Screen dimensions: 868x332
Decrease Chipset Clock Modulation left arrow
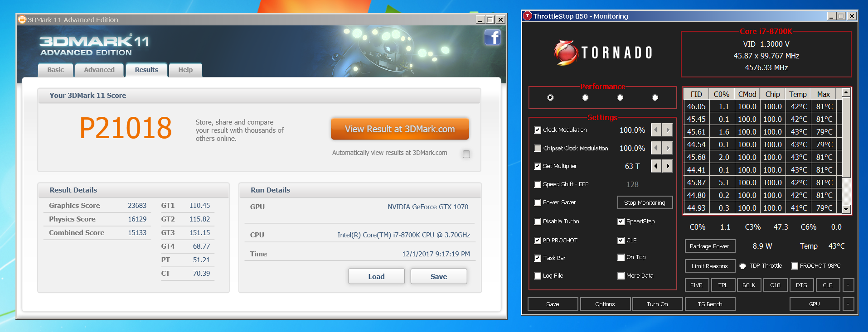pos(656,148)
